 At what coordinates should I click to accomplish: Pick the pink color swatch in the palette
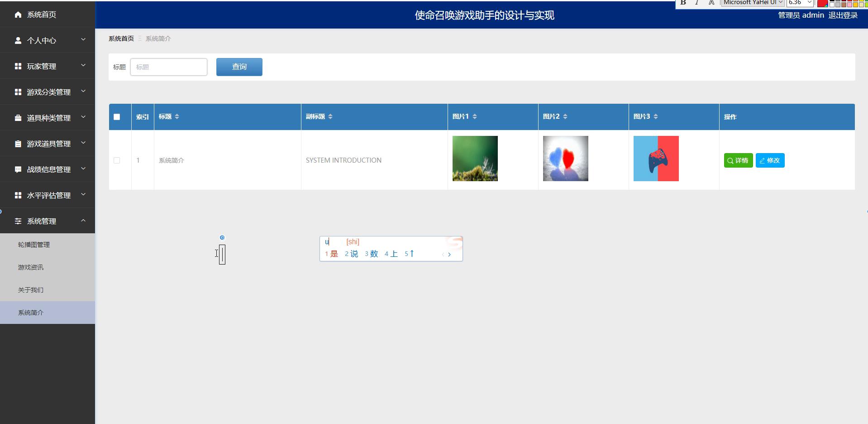point(849,5)
